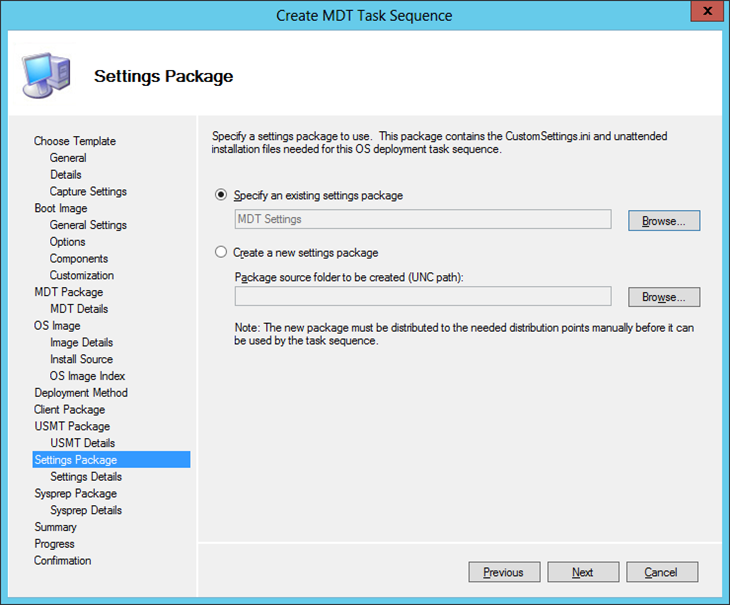Browse for an existing settings package
This screenshot has width=730, height=605.
[x=663, y=220]
